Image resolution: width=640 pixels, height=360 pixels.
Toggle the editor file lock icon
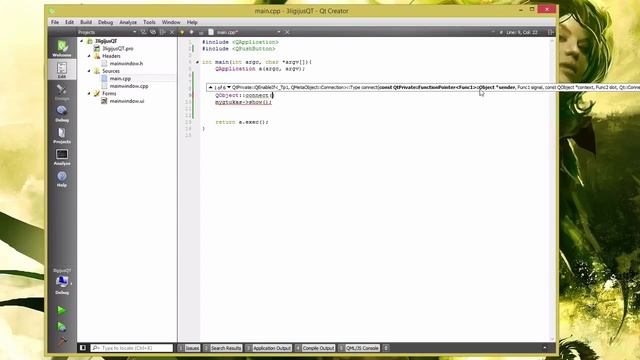(201, 32)
